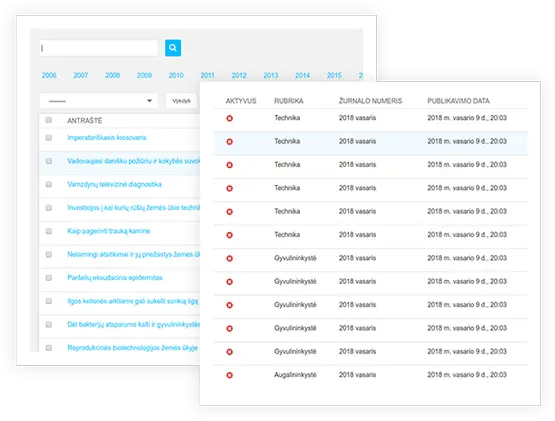The width and height of the screenshot is (555, 421).
Task: Open Vamzdynų televizinė diagnostika article
Action: (x=114, y=184)
